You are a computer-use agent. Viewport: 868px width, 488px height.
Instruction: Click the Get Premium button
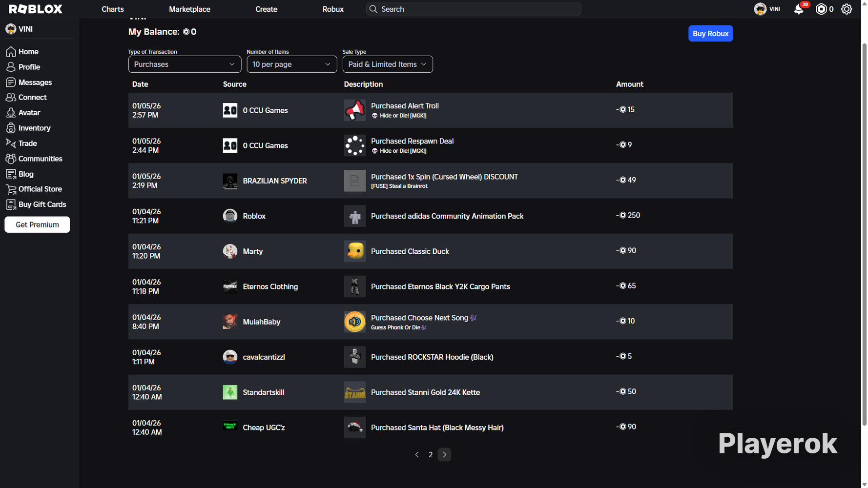(x=37, y=225)
